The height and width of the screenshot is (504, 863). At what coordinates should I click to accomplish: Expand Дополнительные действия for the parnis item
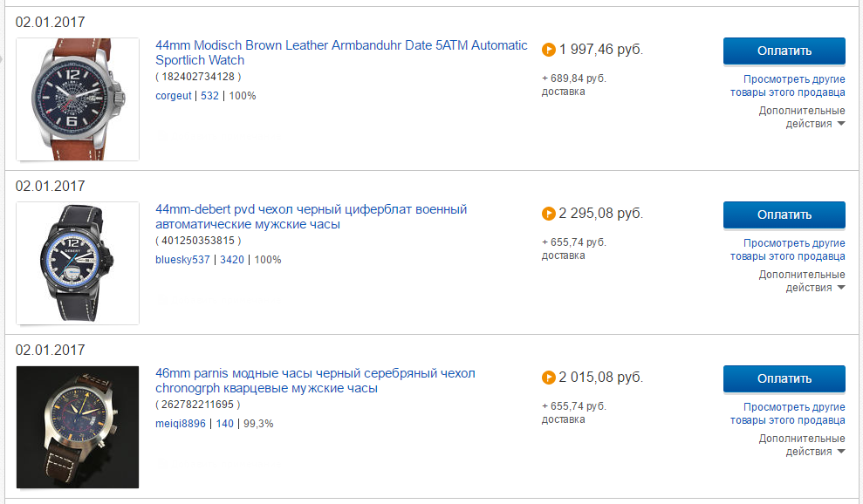(x=802, y=445)
